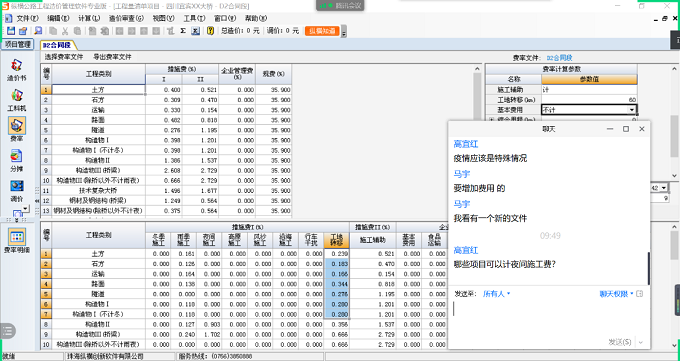Click the chat window vertical scrollbar
Viewport: 680px width, 361px height.
(x=648, y=268)
